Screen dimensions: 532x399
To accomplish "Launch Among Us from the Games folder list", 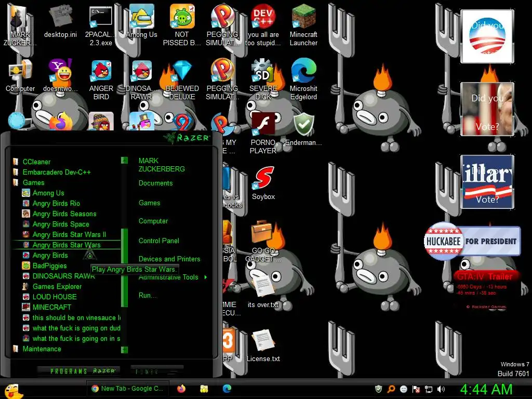I will (48, 193).
